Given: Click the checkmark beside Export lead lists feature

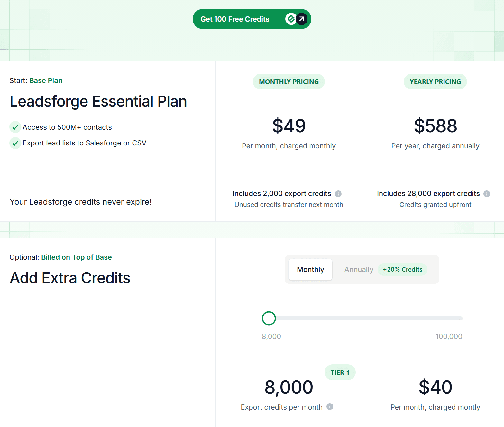Looking at the screenshot, I should [15, 143].
